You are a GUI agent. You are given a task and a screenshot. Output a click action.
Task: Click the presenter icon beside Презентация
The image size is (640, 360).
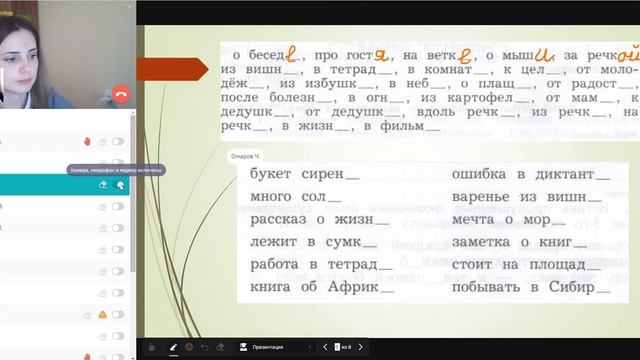point(243,347)
